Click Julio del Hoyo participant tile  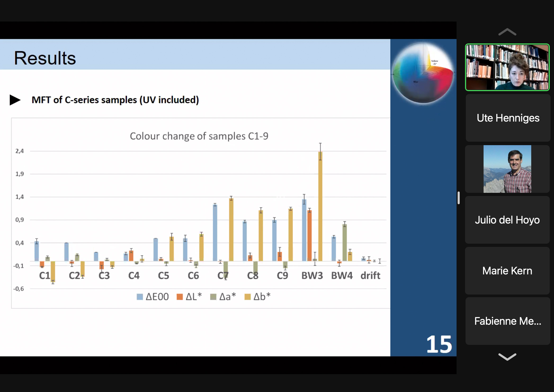click(507, 220)
